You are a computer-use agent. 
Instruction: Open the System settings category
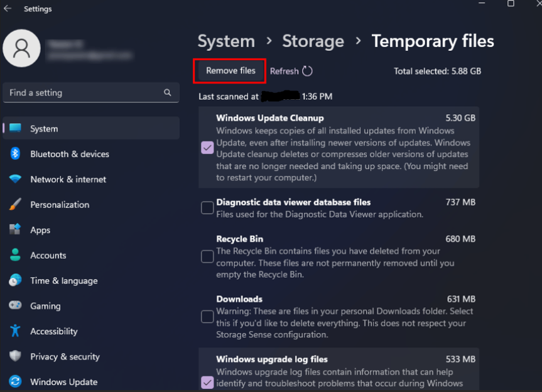[x=91, y=128]
